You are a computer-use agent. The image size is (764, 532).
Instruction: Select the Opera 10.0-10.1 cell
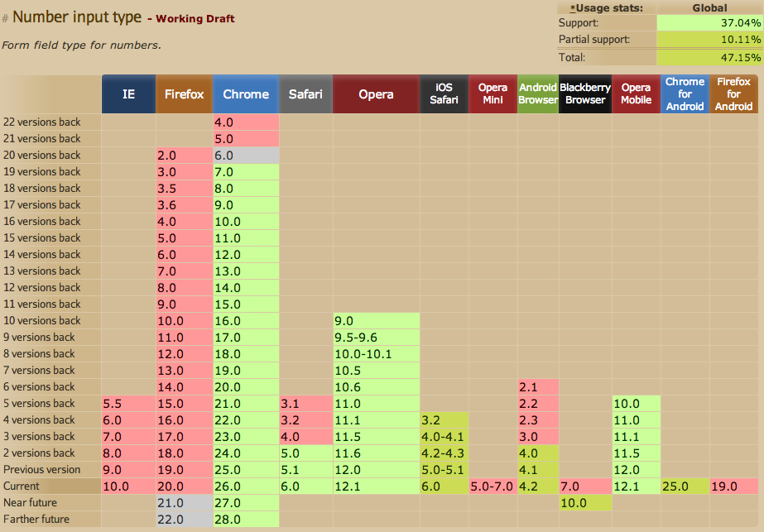click(376, 354)
